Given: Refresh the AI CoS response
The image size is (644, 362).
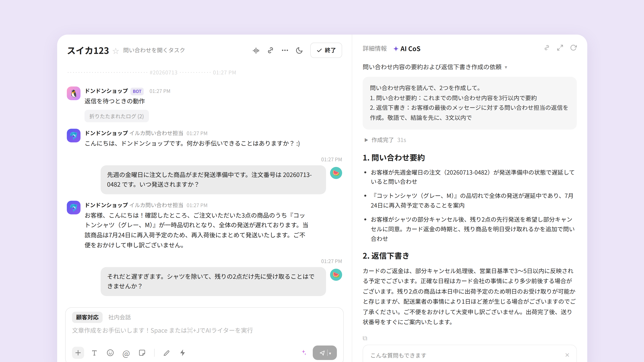Looking at the screenshot, I should pyautogui.click(x=574, y=48).
